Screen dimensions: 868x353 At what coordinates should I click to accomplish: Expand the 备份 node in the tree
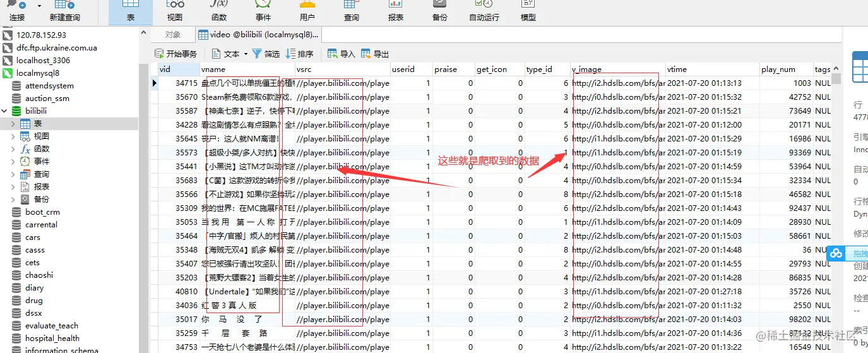tap(13, 199)
